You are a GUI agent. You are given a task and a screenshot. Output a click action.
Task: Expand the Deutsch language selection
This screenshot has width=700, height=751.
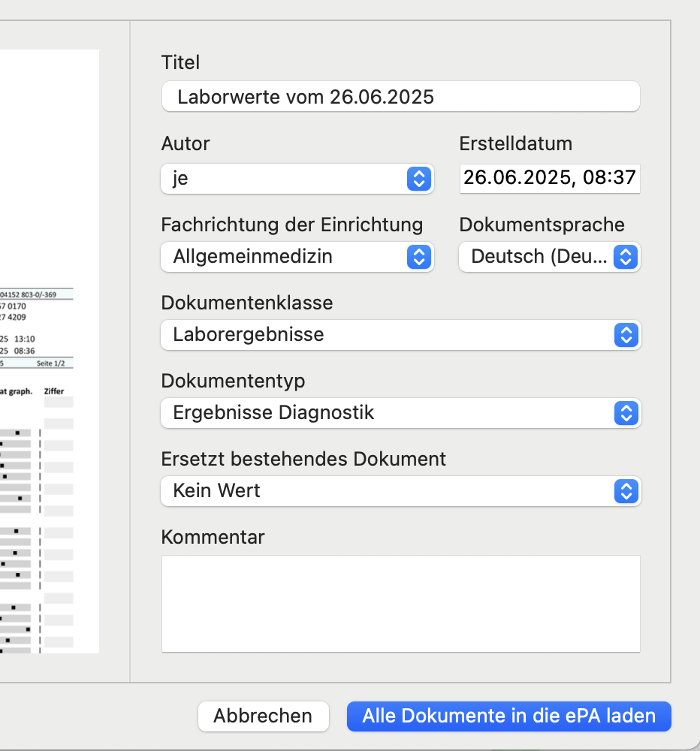point(550,257)
